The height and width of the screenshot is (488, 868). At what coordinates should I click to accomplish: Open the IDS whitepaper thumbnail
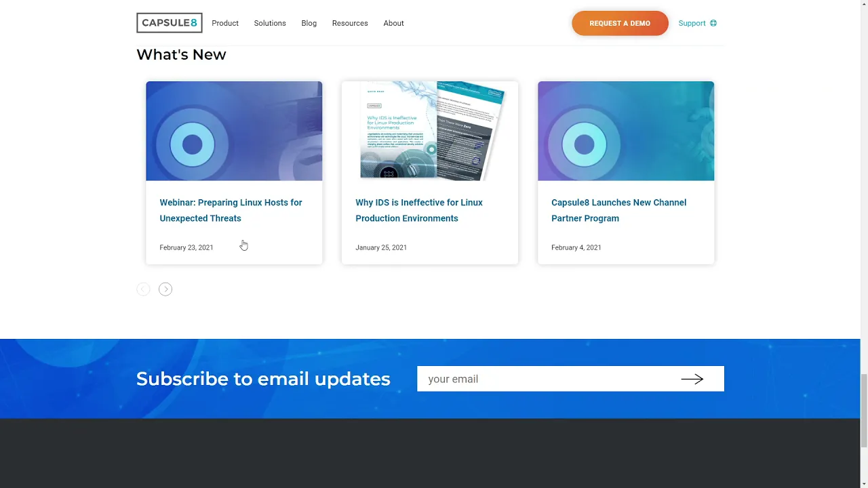(x=430, y=131)
